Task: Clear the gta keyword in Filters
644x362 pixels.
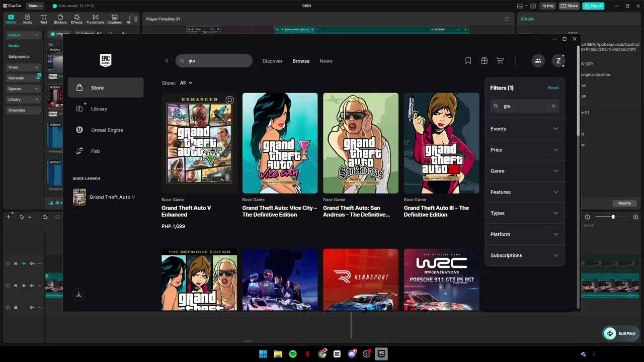Action: (553, 106)
